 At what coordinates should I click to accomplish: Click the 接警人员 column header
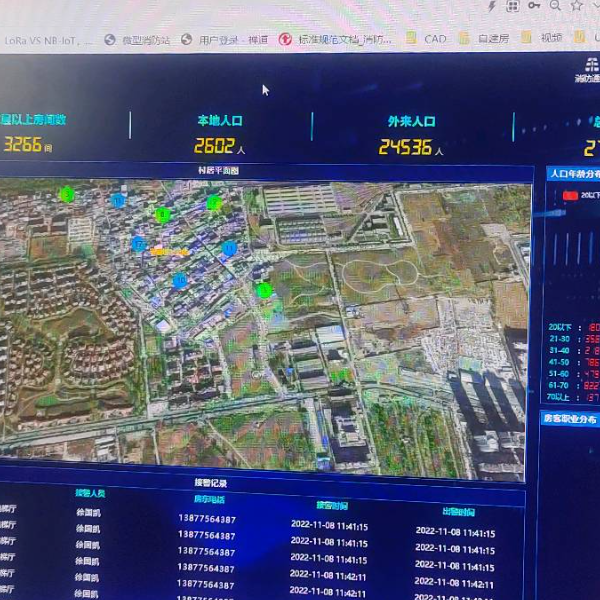[90, 493]
